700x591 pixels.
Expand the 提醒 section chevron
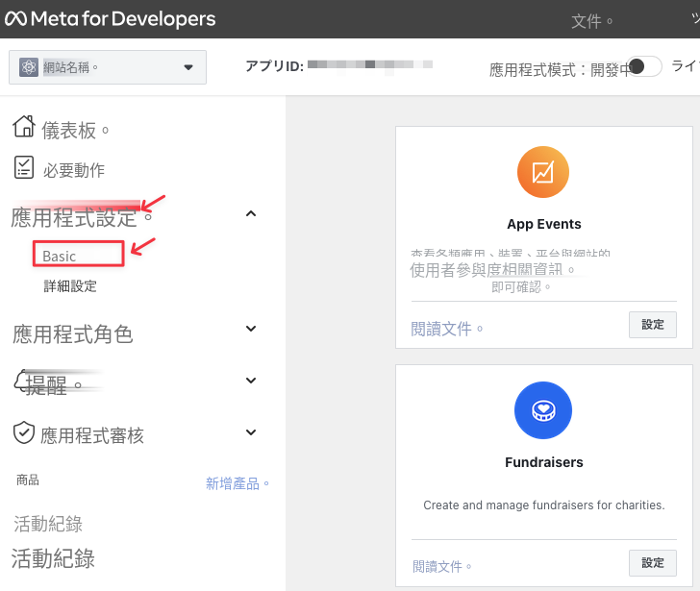(251, 381)
